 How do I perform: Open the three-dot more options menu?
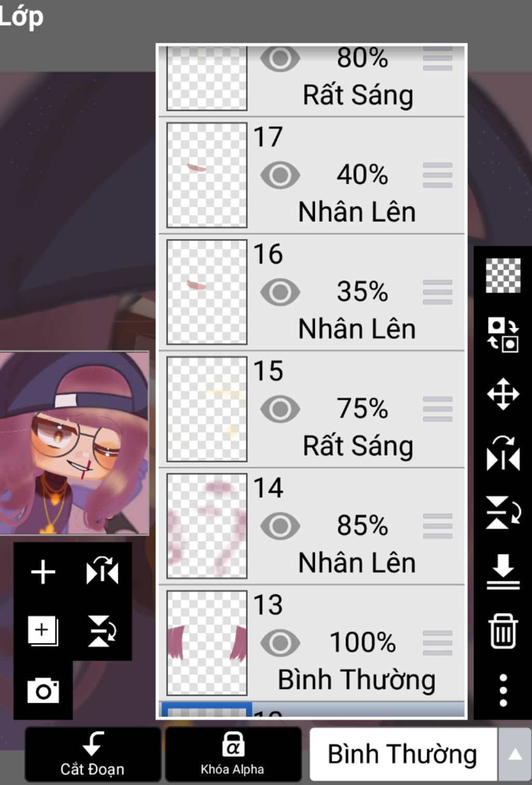(503, 690)
